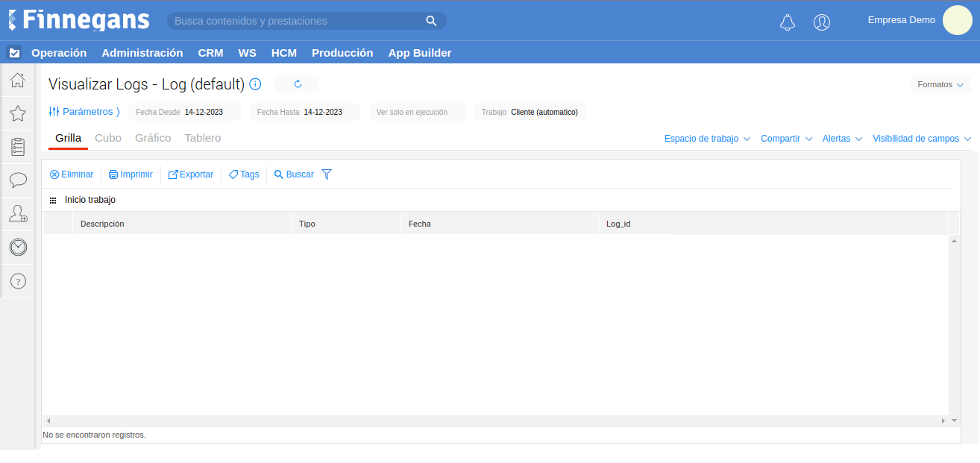Click the refresh button near the title

point(297,84)
